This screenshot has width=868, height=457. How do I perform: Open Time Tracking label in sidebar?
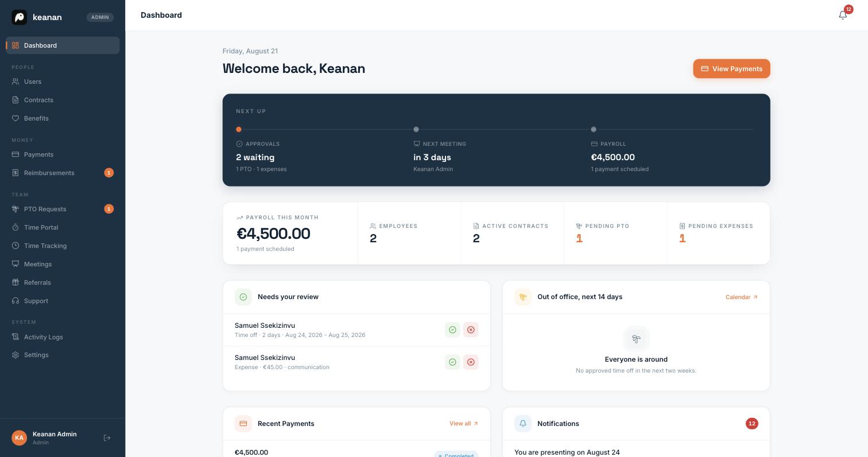pyautogui.click(x=45, y=246)
